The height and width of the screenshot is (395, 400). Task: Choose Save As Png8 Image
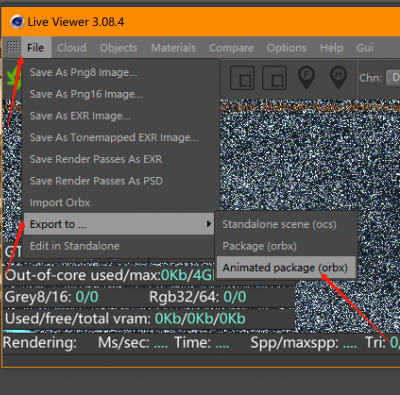121,72
